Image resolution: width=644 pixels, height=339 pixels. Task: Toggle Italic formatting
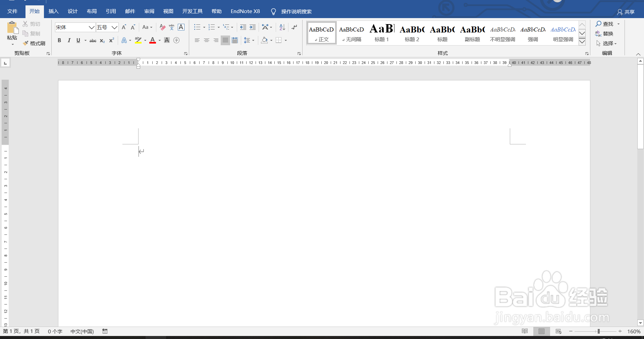(x=69, y=40)
